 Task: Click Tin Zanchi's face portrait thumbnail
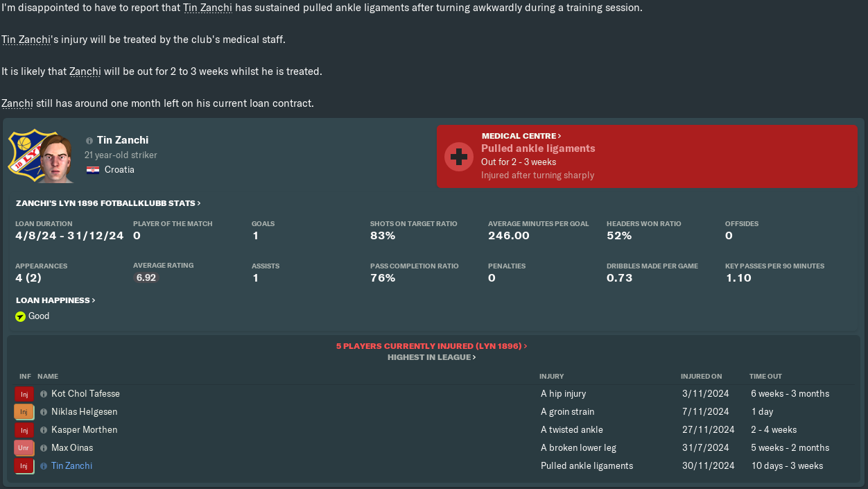point(55,158)
